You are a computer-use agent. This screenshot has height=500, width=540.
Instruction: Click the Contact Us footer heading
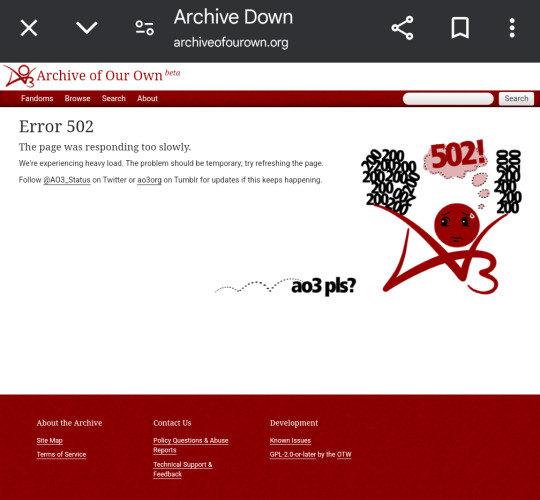click(172, 423)
